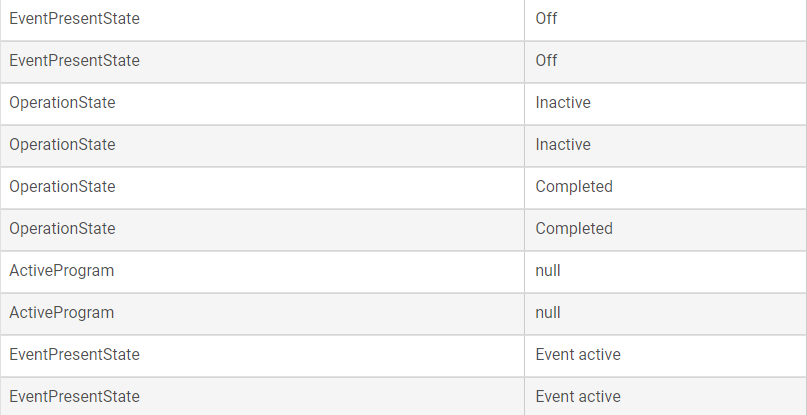Click OperationState in the white Completed row

coord(62,186)
